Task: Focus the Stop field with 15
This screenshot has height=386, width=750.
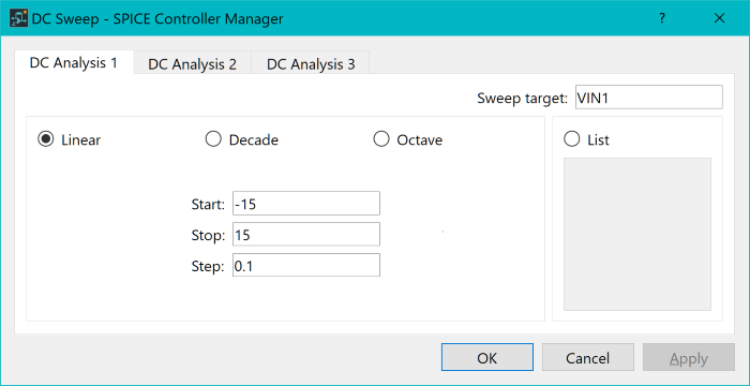Action: (306, 234)
